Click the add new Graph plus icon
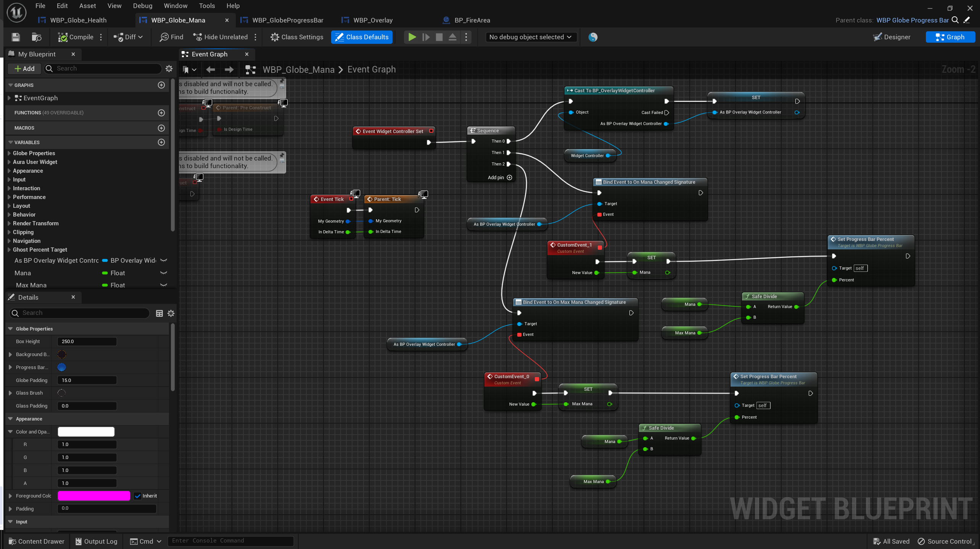 [161, 85]
